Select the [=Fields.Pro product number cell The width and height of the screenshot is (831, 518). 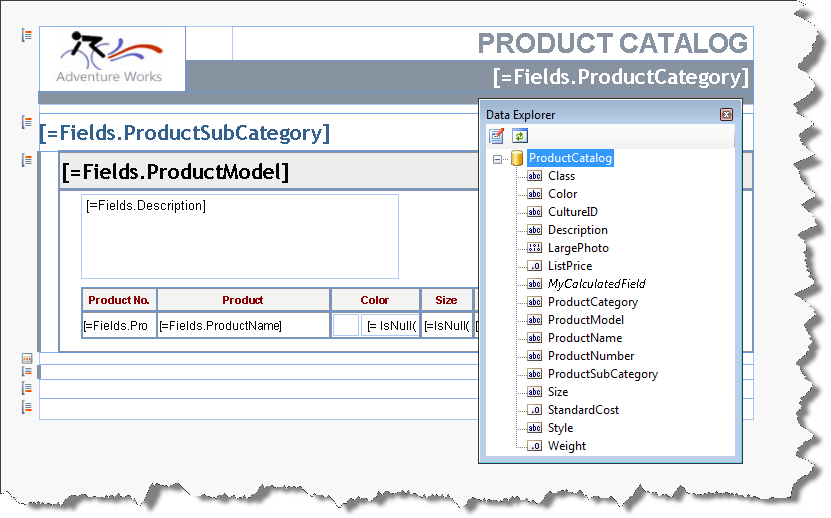click(119, 326)
